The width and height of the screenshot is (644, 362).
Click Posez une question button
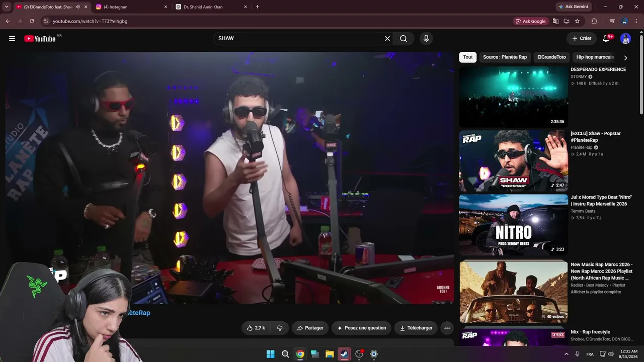(x=361, y=328)
